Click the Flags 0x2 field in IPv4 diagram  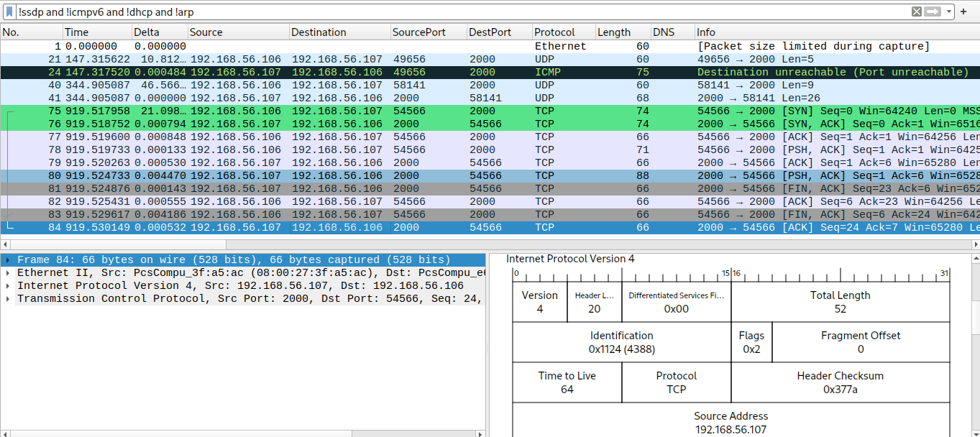coord(752,341)
